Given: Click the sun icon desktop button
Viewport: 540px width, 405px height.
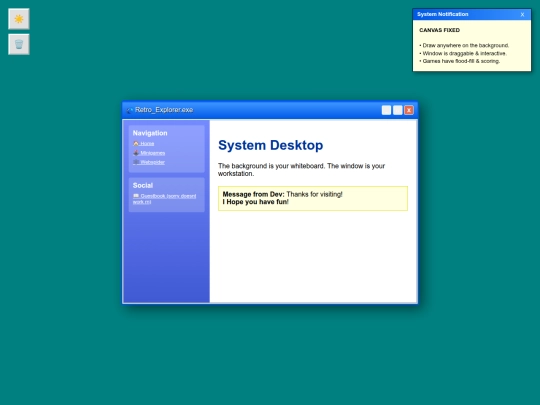Looking at the screenshot, I should click(x=19, y=19).
